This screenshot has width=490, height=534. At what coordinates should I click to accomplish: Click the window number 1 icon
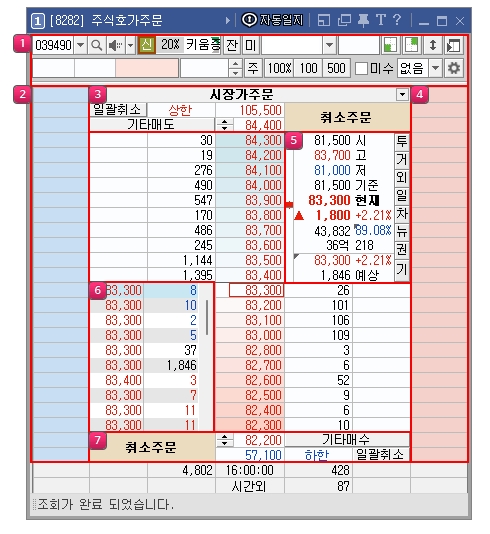coord(37,21)
